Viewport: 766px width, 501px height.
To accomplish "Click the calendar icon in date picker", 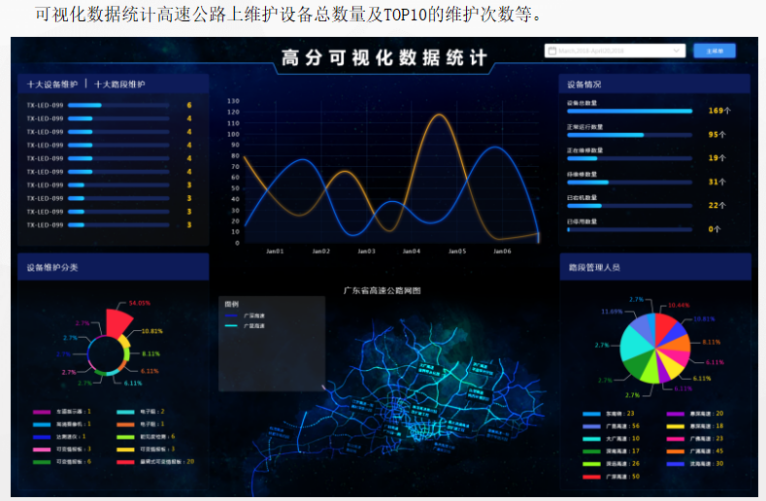I will tap(552, 50).
